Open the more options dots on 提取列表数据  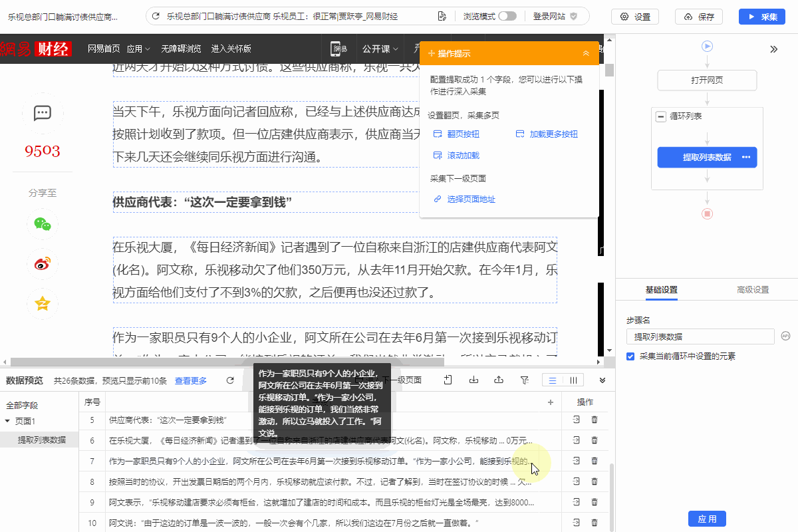(746, 157)
